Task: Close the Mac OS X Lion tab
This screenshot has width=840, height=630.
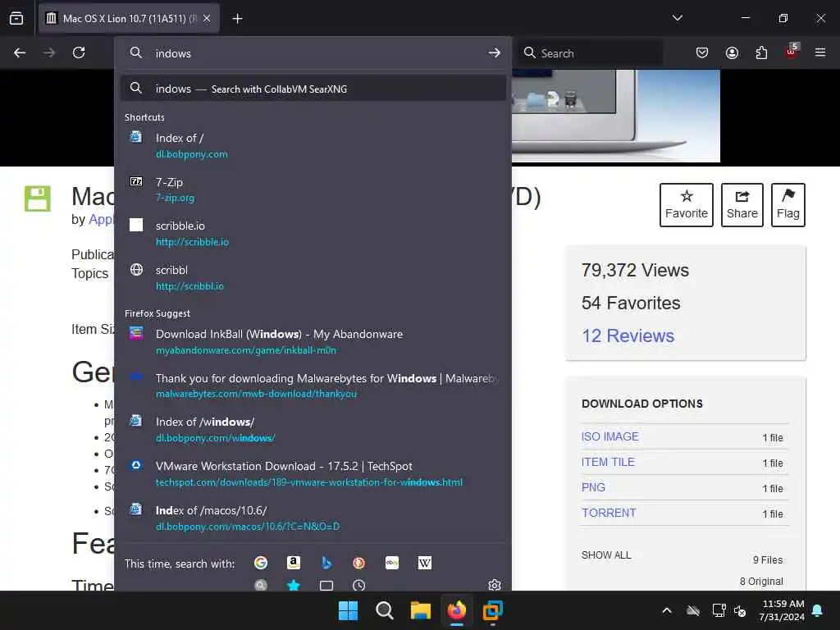Action: point(207,18)
